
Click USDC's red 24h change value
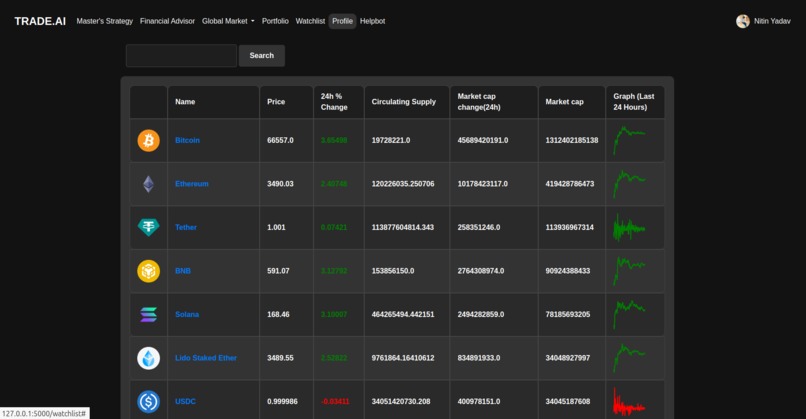335,402
